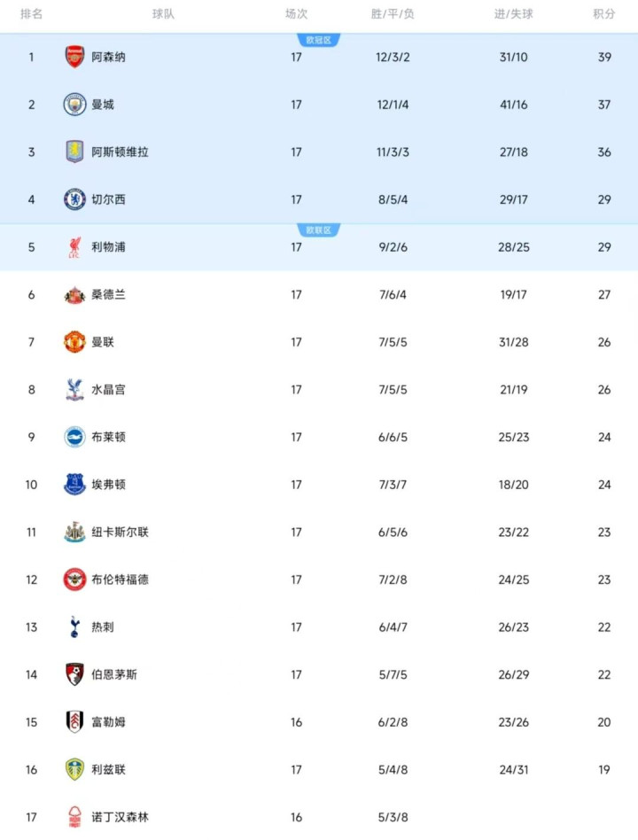Click the Manchester City club crest

[x=74, y=105]
